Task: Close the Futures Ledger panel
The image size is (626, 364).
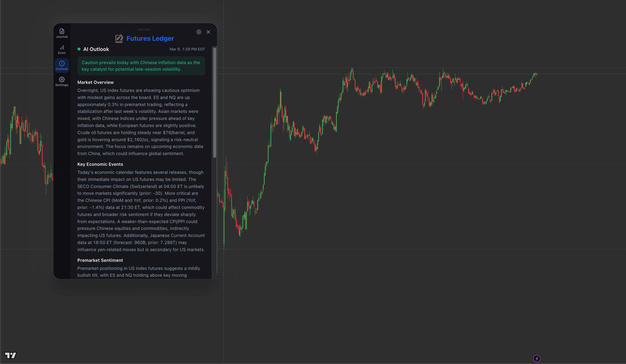Action: 208,32
